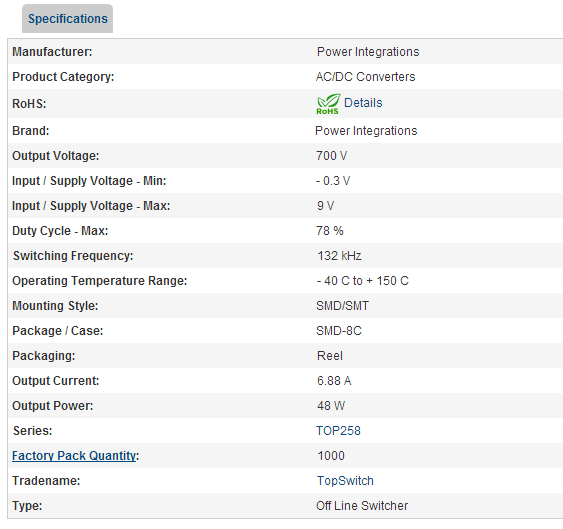Screen dimensions: 563x529
Task: Open the RoHS Details link
Action: (363, 103)
